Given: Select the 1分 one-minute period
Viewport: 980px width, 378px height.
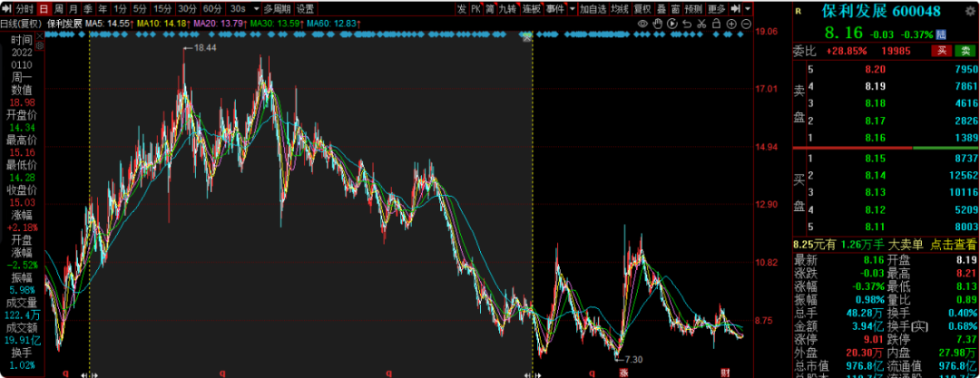Looking at the screenshot, I should pos(120,9).
